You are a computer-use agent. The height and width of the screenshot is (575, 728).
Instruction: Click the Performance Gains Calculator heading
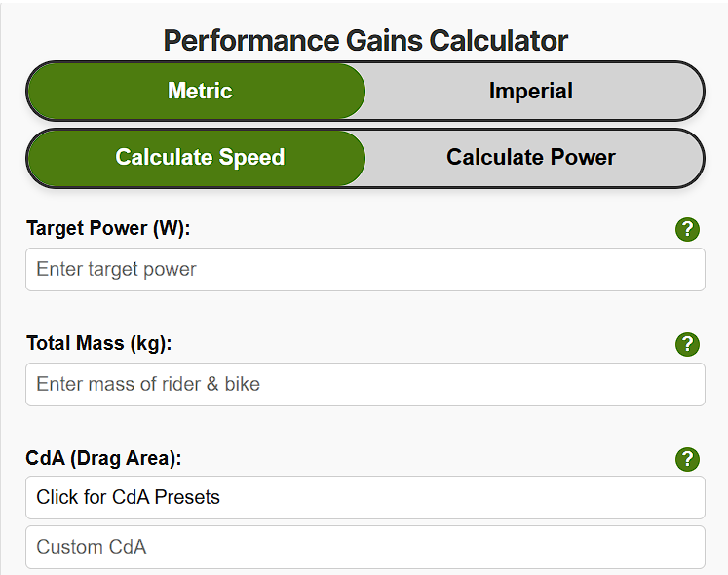tap(365, 40)
